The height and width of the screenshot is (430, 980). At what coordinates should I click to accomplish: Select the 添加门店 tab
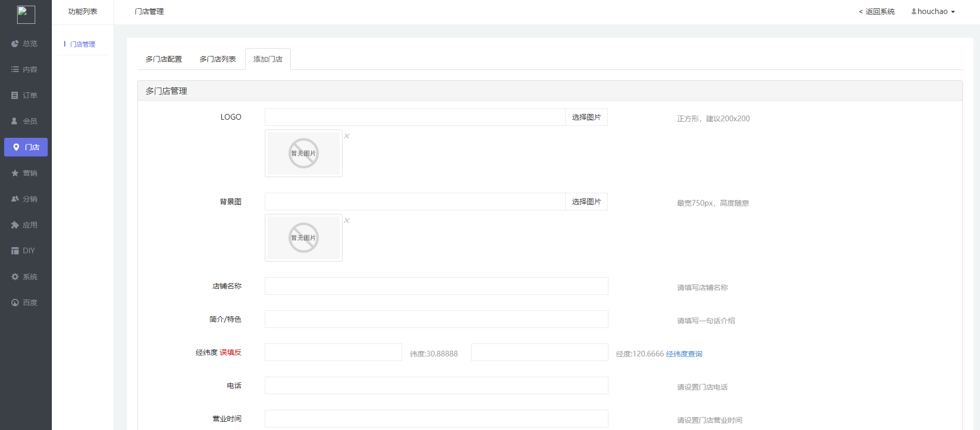pyautogui.click(x=268, y=59)
